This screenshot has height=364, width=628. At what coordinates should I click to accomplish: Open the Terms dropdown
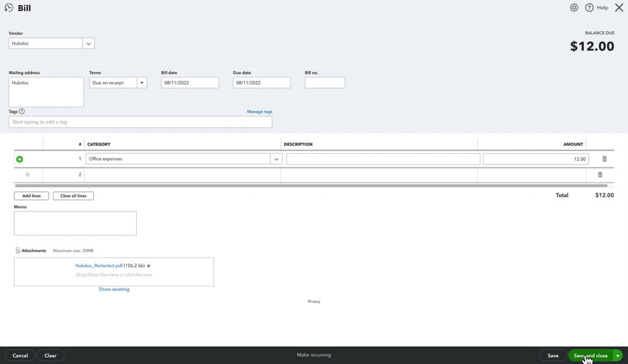click(x=142, y=82)
